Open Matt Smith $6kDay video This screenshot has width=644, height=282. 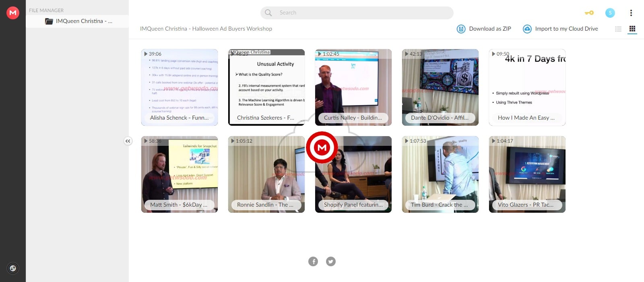pyautogui.click(x=180, y=174)
